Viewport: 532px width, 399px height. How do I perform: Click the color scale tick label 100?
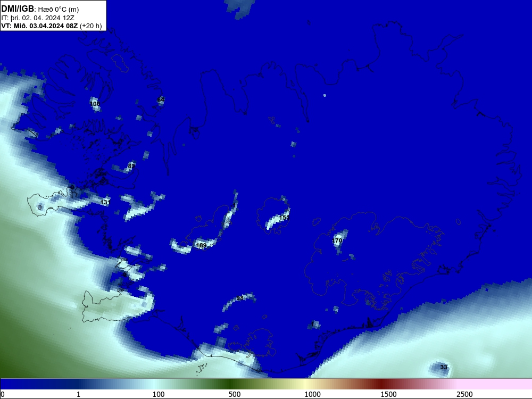[x=159, y=394]
